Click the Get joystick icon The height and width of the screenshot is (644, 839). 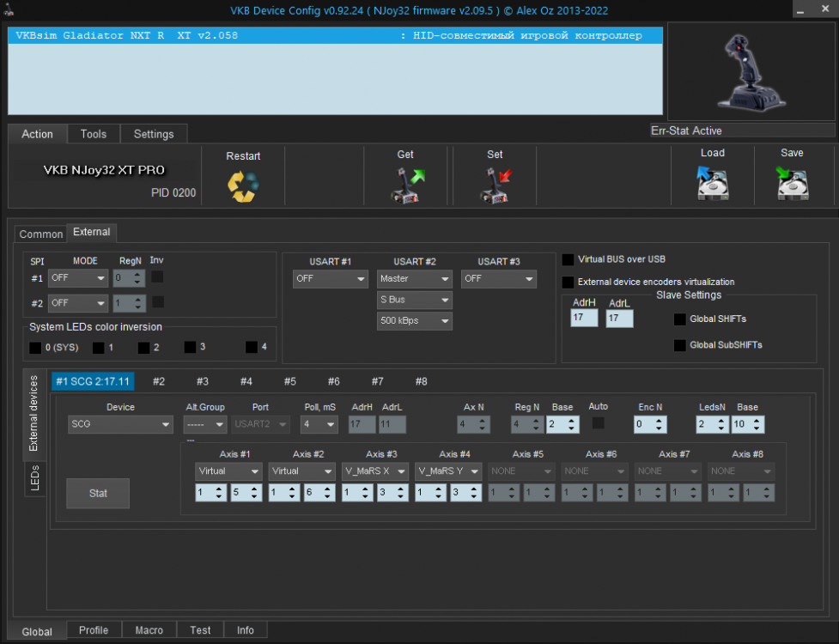(x=407, y=185)
